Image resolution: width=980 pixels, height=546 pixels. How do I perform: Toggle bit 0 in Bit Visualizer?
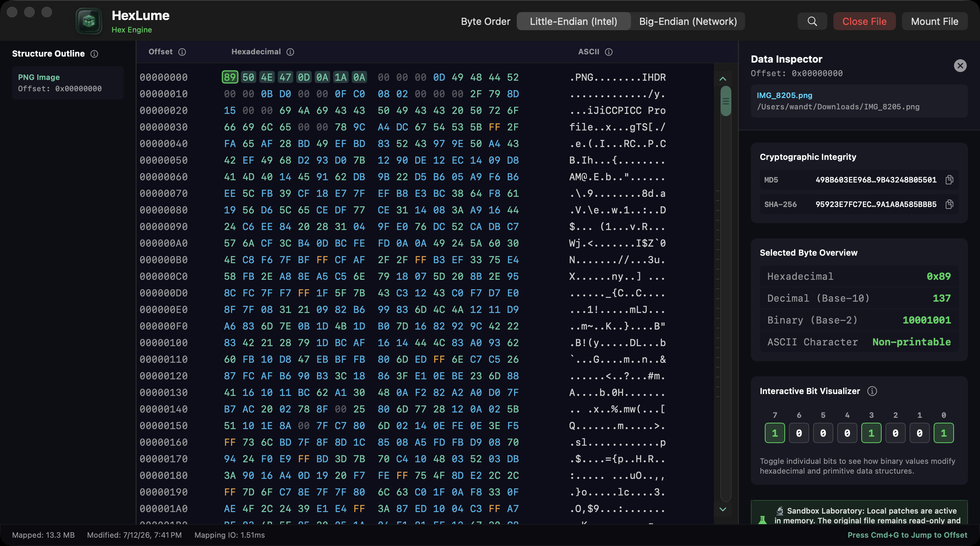[943, 433]
